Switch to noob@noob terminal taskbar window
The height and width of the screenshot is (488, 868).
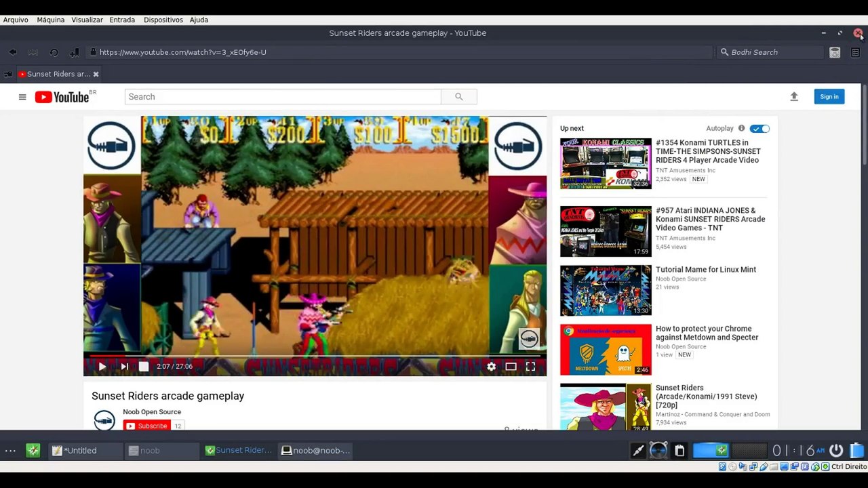click(x=316, y=450)
